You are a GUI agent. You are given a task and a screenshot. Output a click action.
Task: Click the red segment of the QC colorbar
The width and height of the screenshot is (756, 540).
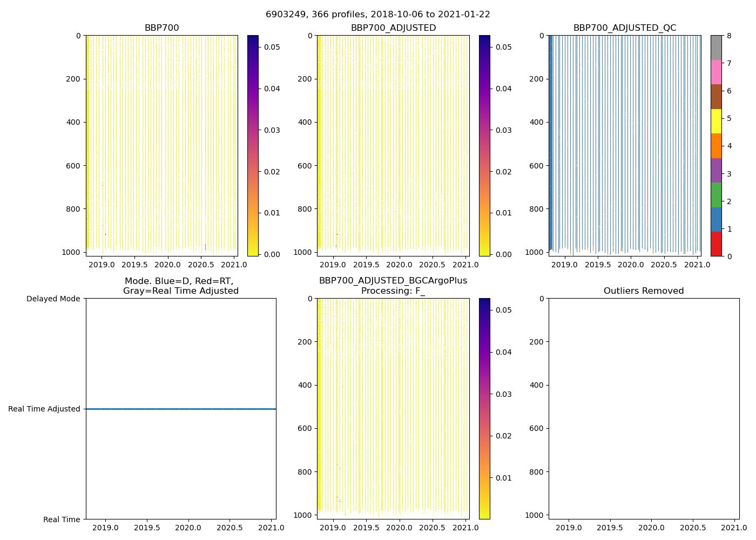pyautogui.click(x=716, y=244)
